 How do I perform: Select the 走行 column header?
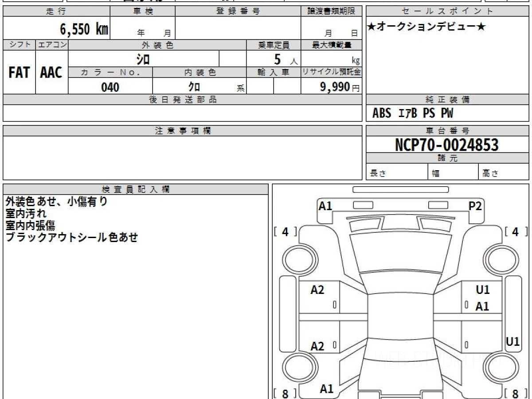point(56,12)
